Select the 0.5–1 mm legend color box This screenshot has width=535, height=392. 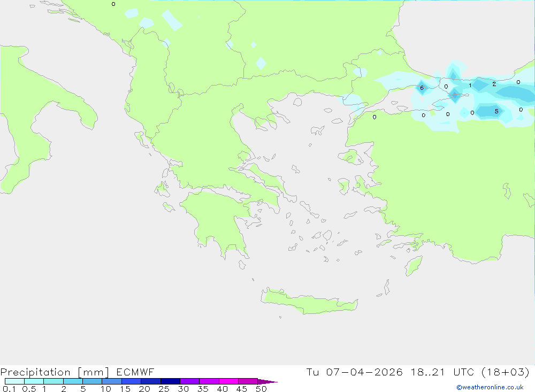point(34,381)
